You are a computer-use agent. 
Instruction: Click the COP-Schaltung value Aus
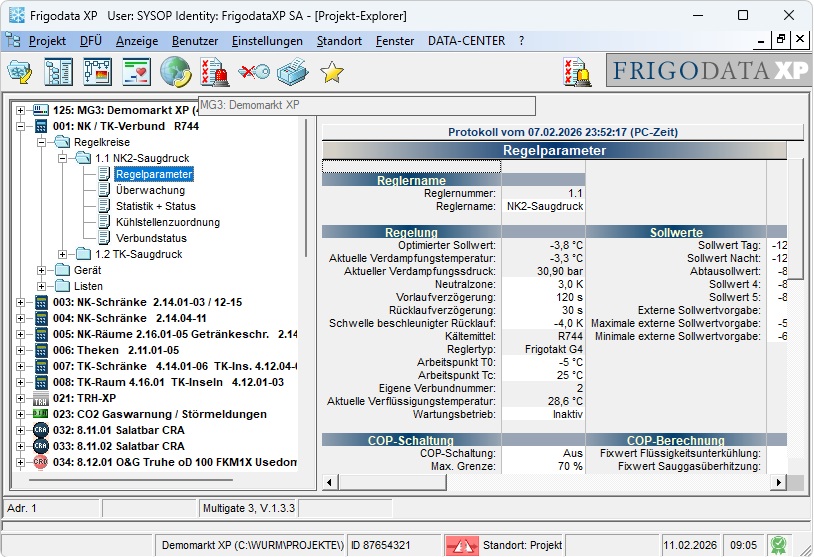click(544, 453)
